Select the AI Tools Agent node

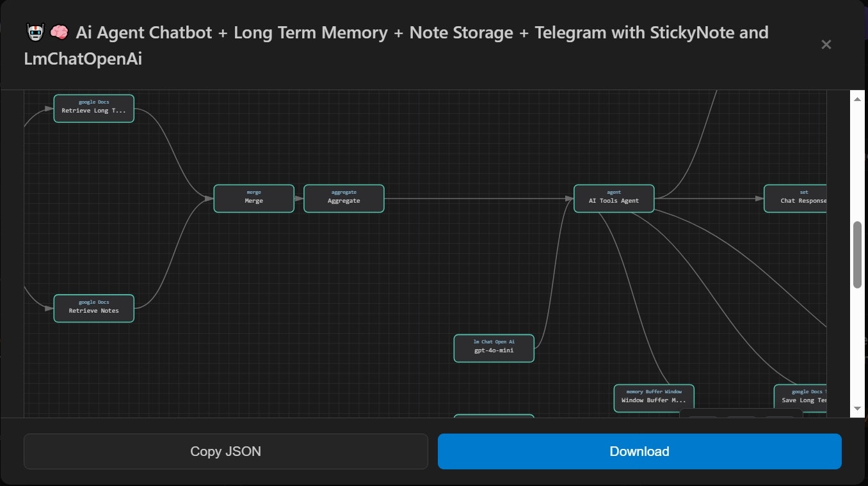tap(613, 198)
